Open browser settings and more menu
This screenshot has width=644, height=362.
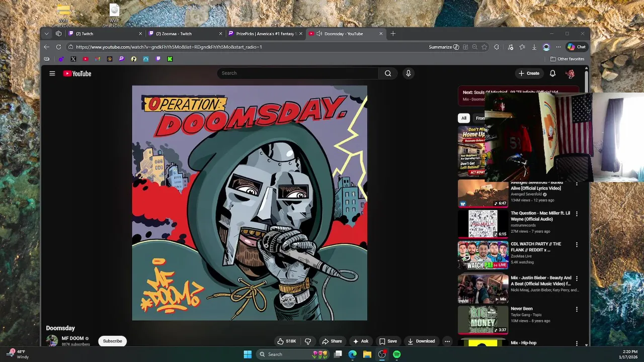[x=558, y=47]
